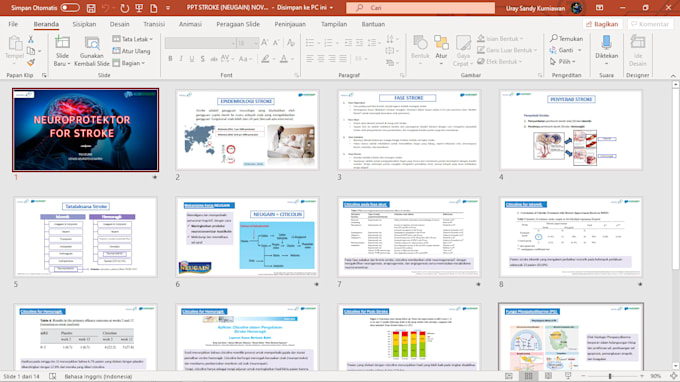680x382 pixels.
Task: Open Isian Bentuk shape fill dropdown
Action: click(500, 39)
